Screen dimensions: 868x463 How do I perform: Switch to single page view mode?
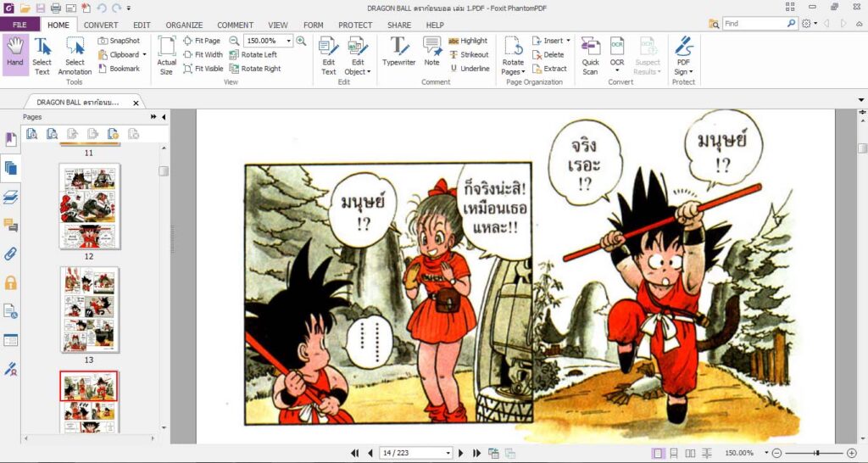(x=658, y=453)
